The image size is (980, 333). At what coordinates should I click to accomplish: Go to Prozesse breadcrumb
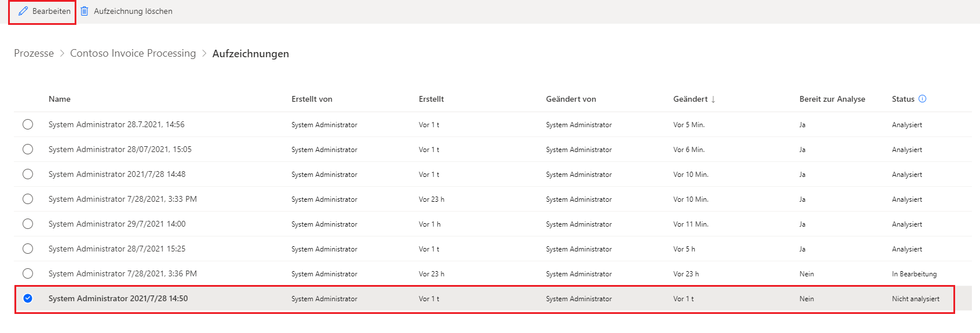[34, 53]
